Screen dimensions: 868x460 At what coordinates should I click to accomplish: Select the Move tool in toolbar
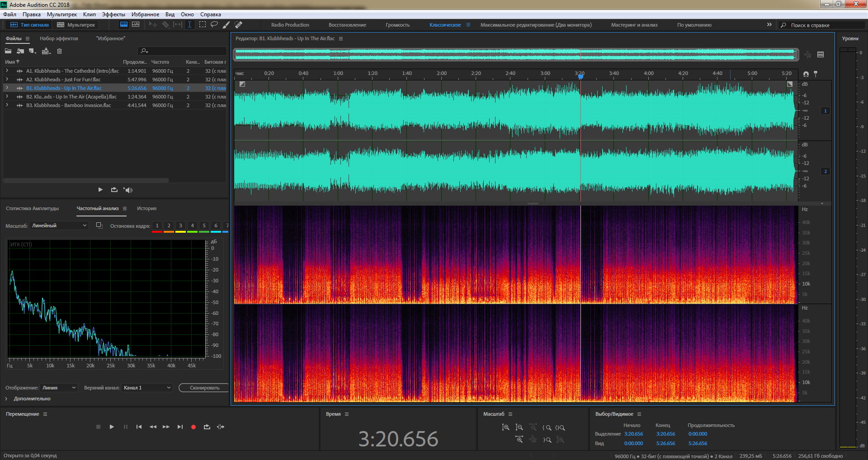click(153, 24)
